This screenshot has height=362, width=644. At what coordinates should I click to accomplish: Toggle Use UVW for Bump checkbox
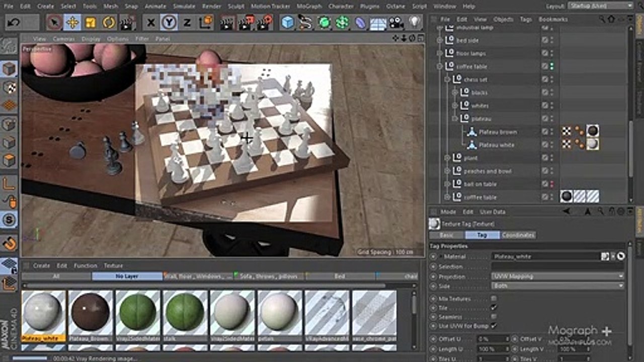coord(494,325)
